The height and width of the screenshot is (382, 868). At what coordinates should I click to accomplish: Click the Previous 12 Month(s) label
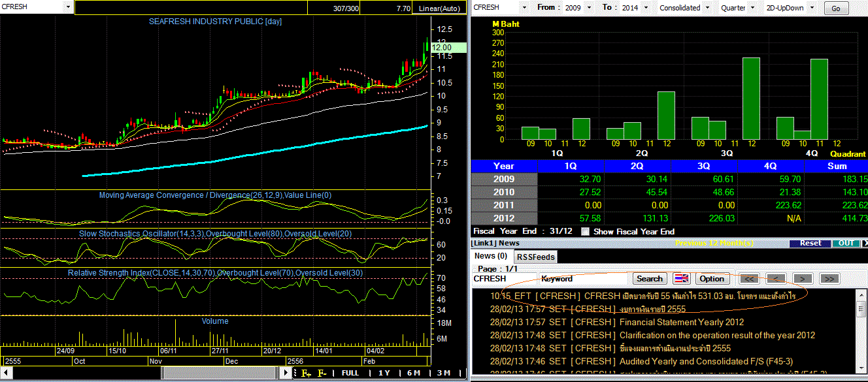[714, 243]
